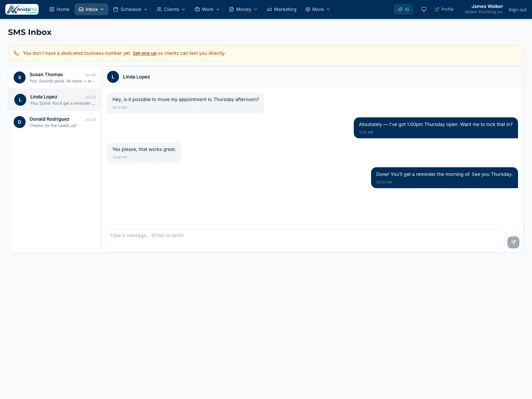This screenshot has width=532, height=399.
Task: Click the James Walker account name
Action: coord(487,6)
